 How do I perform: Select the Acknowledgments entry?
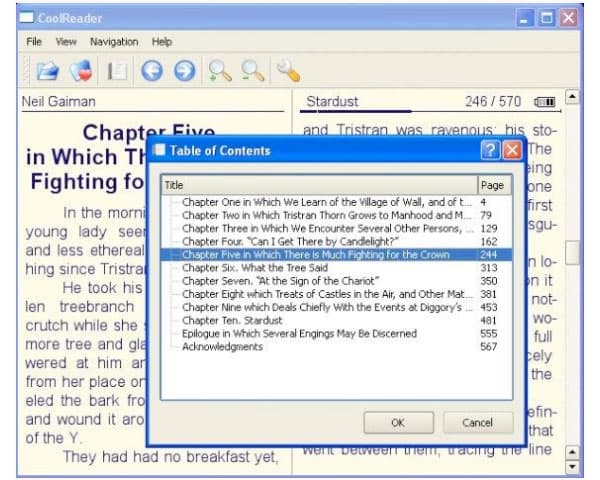coord(336,347)
